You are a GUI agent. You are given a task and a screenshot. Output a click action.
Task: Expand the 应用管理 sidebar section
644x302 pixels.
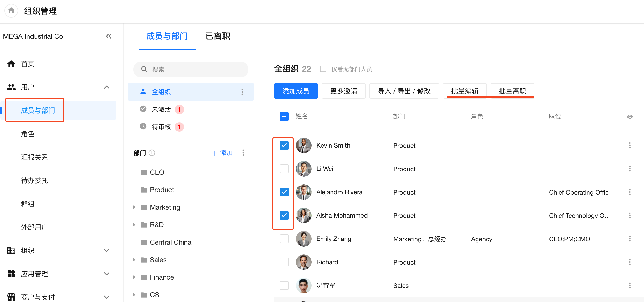[x=107, y=274]
